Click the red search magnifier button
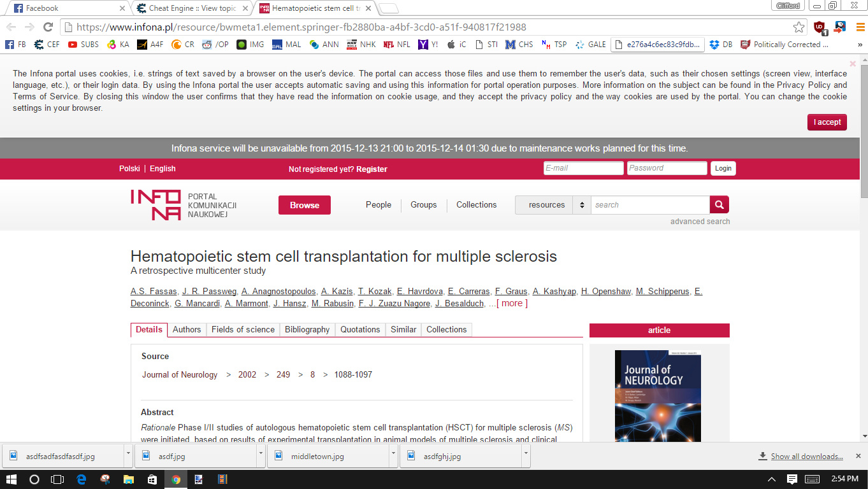Screen dimensions: 868x489 [x=719, y=204]
